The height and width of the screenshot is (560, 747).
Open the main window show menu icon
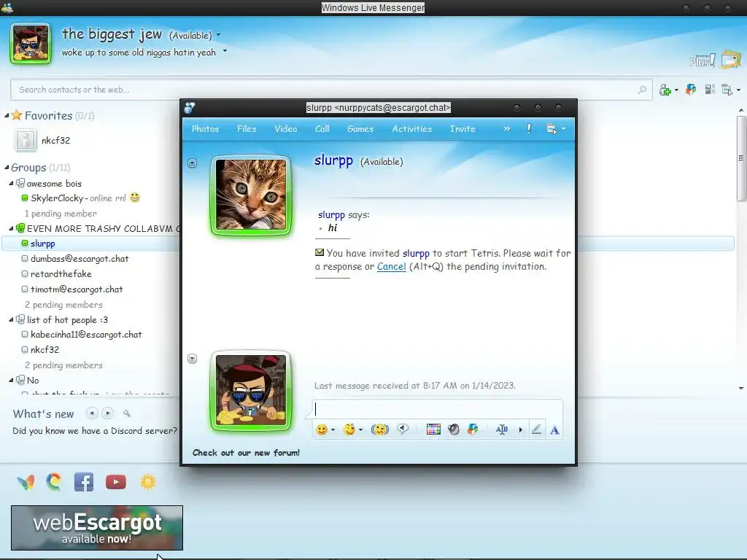coord(727,90)
